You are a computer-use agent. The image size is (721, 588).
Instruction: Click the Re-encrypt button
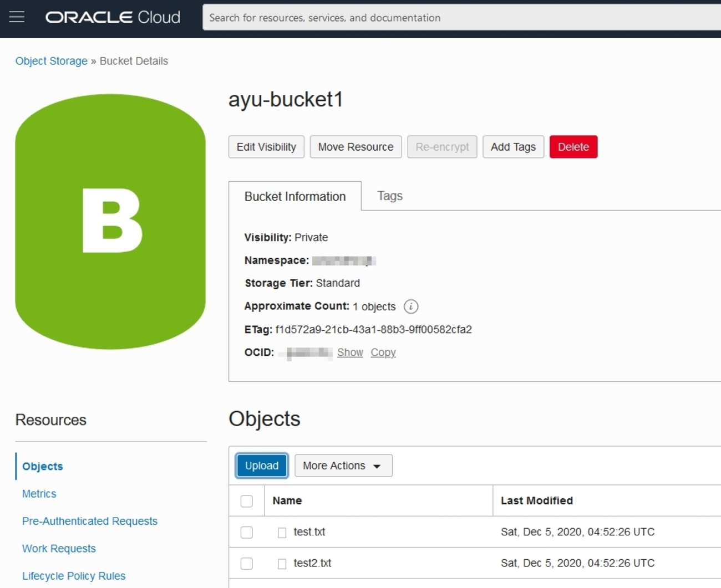pyautogui.click(x=442, y=147)
